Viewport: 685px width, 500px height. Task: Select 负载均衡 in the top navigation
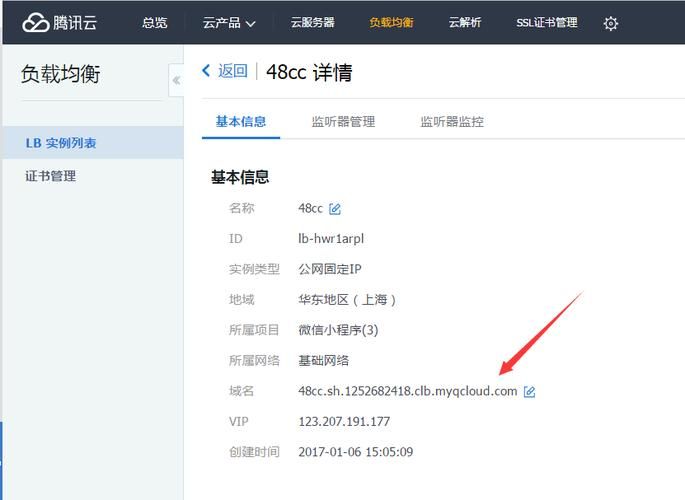click(x=391, y=23)
